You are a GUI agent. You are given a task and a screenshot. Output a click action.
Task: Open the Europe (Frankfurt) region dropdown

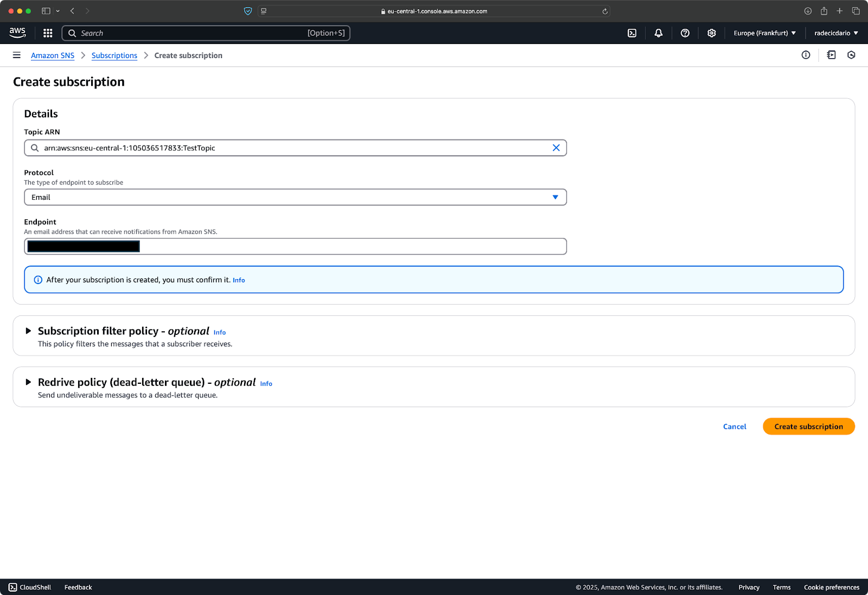click(x=765, y=33)
